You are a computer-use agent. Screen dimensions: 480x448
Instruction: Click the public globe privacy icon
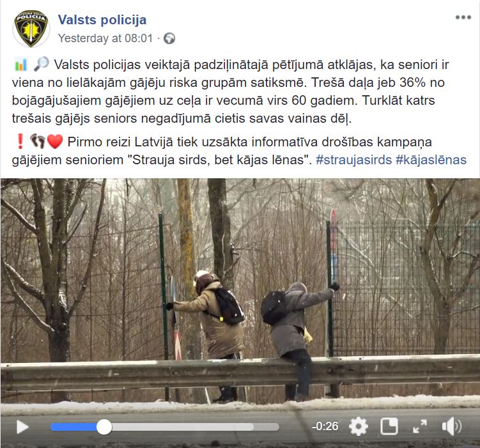click(169, 38)
